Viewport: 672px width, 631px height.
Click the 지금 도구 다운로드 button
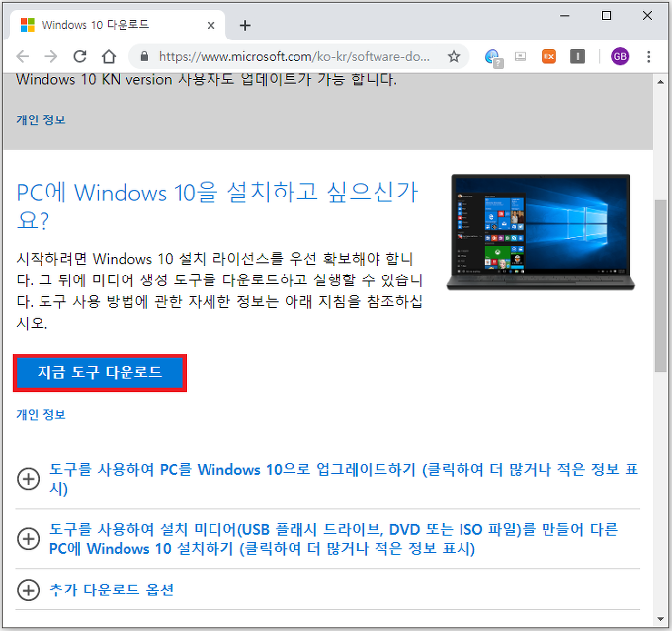tap(100, 372)
